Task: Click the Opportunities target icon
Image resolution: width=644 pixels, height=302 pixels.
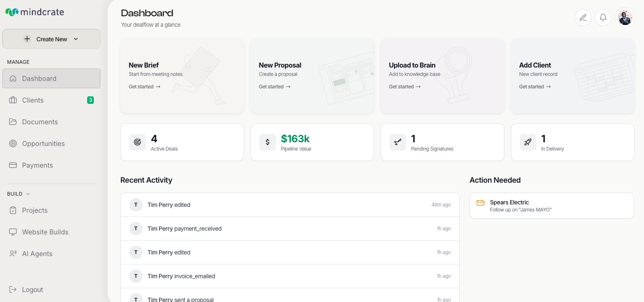Action: [x=13, y=143]
